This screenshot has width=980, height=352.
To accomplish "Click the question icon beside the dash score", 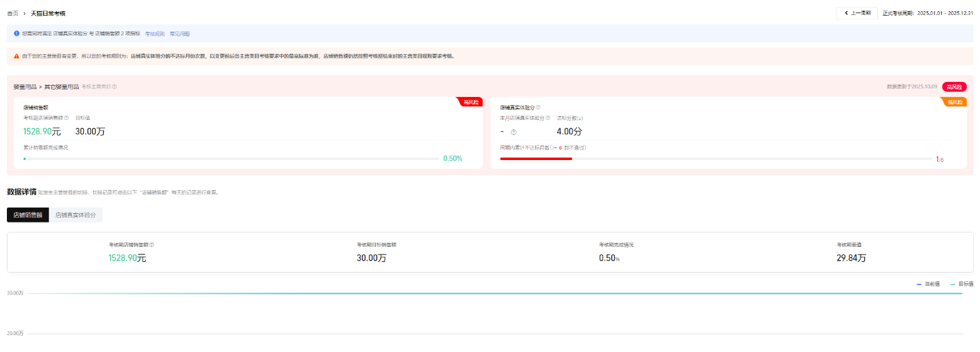I will pyautogui.click(x=513, y=132).
